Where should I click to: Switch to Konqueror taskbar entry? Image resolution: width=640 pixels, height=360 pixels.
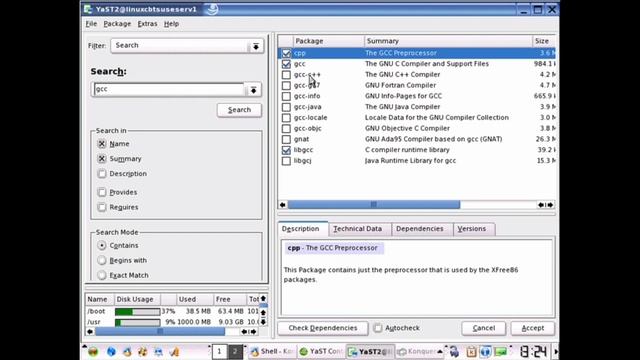pos(416,351)
